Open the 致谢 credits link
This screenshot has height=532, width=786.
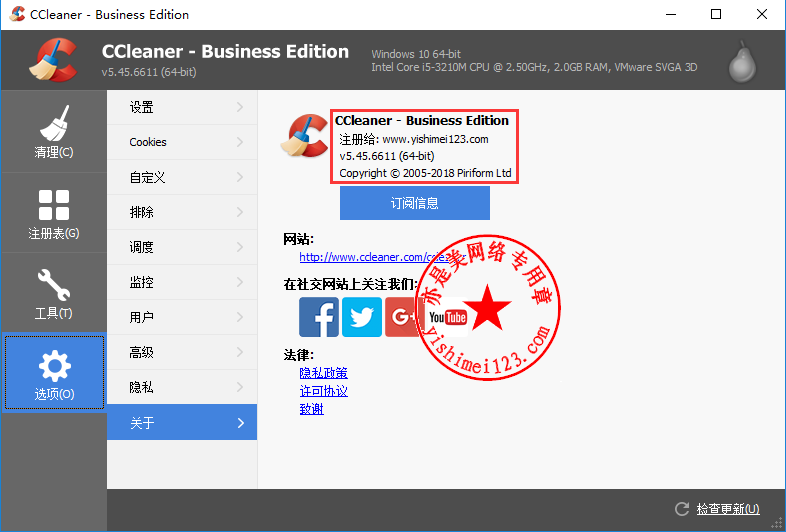[311, 409]
